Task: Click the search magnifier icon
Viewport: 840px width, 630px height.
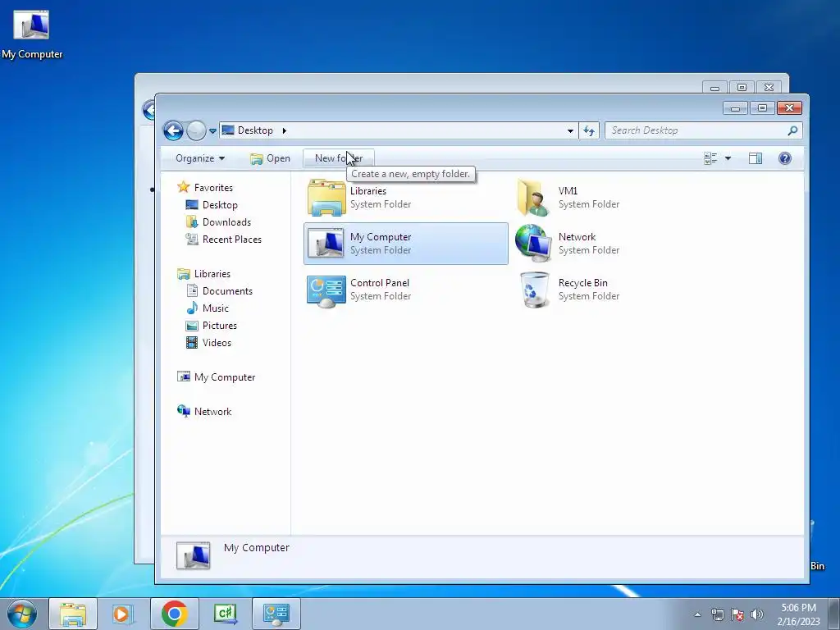Action: (x=793, y=130)
